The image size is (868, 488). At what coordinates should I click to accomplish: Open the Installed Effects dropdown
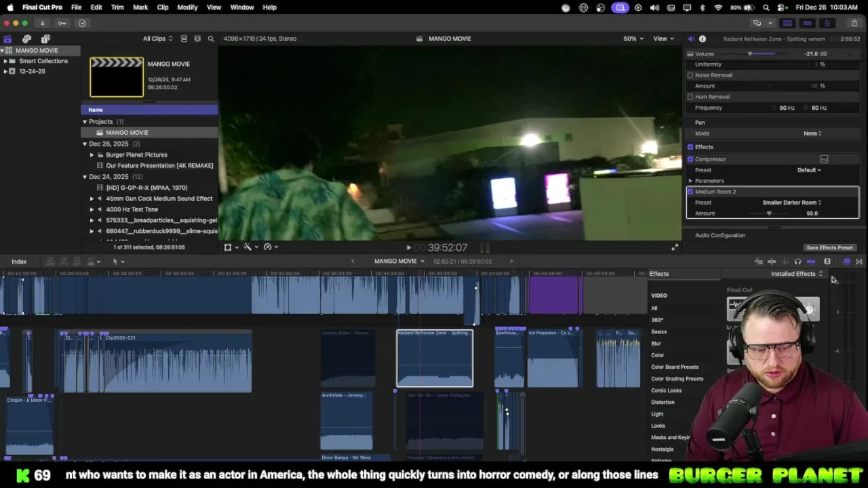(x=797, y=274)
